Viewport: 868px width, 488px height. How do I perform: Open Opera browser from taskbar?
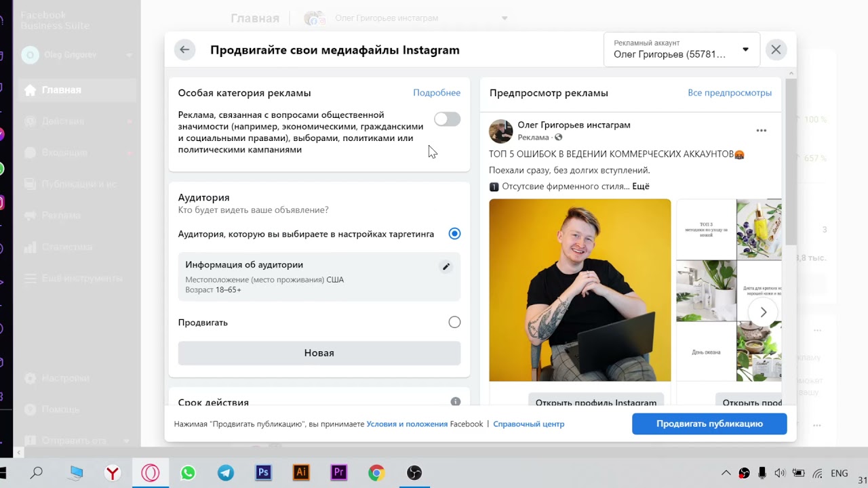tap(151, 473)
